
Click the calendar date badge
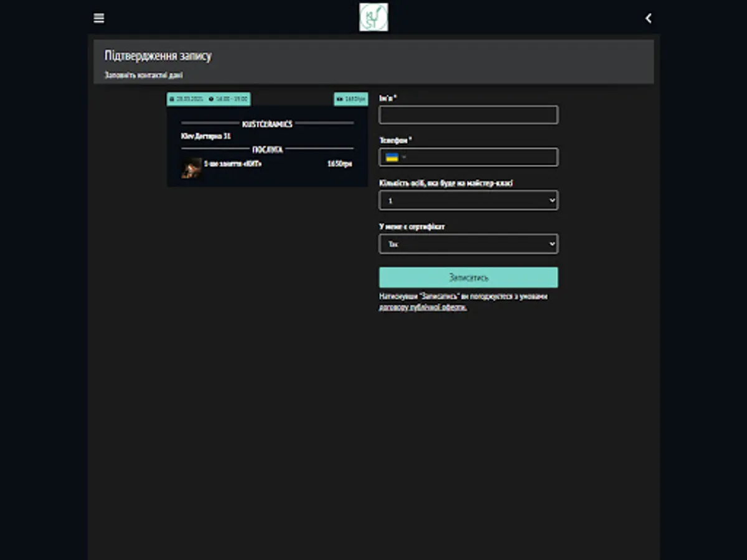(x=186, y=99)
